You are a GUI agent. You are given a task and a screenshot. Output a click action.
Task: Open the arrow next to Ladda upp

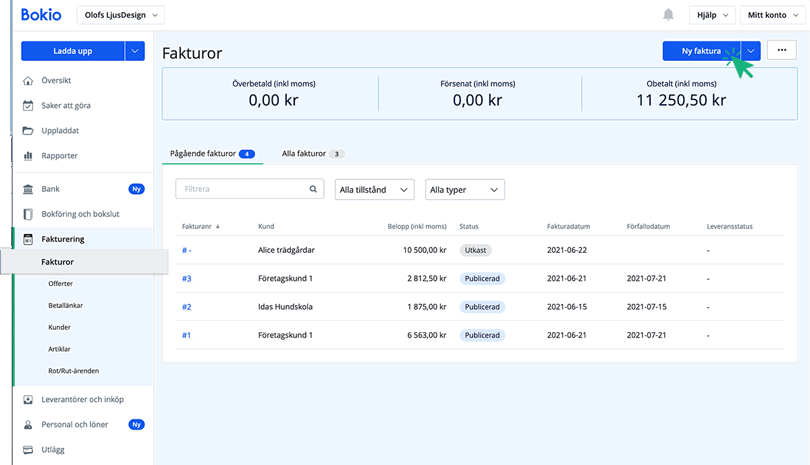tap(135, 51)
